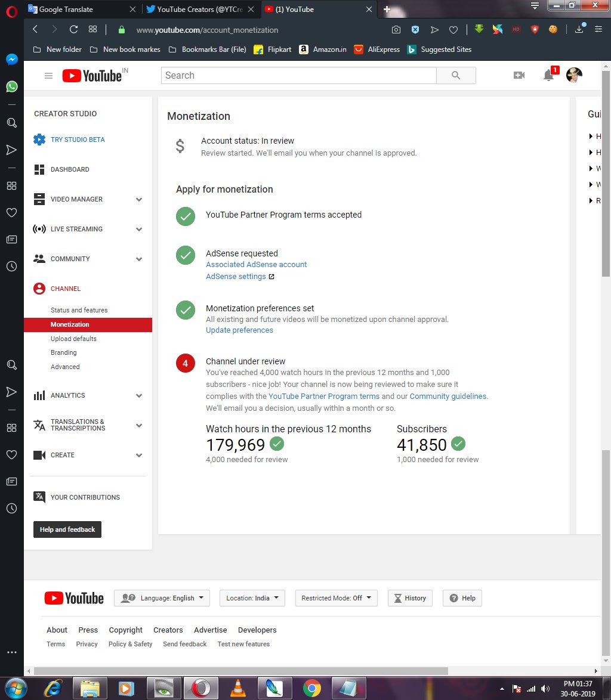Click Help and feedback button

[x=67, y=529]
